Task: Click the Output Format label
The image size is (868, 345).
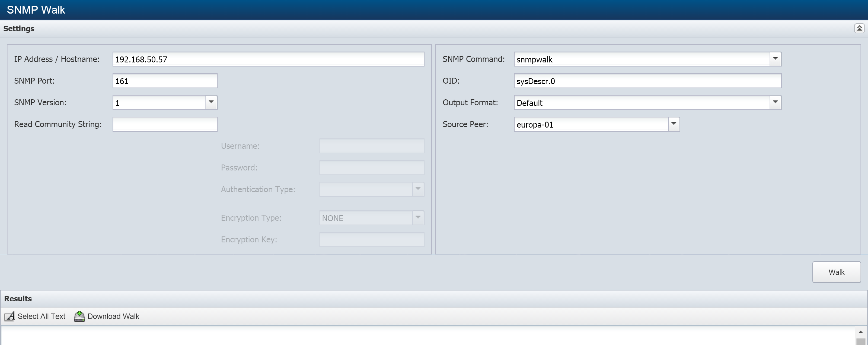Action: (x=470, y=102)
